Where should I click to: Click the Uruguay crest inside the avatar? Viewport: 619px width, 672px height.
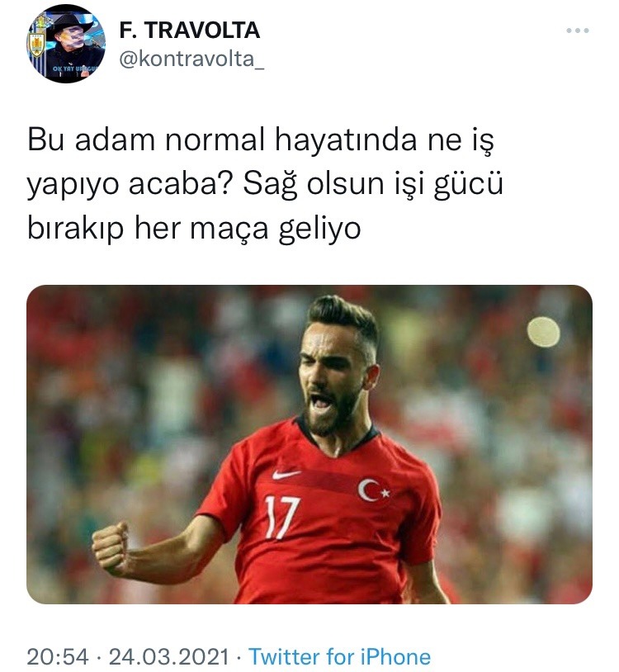[36, 44]
